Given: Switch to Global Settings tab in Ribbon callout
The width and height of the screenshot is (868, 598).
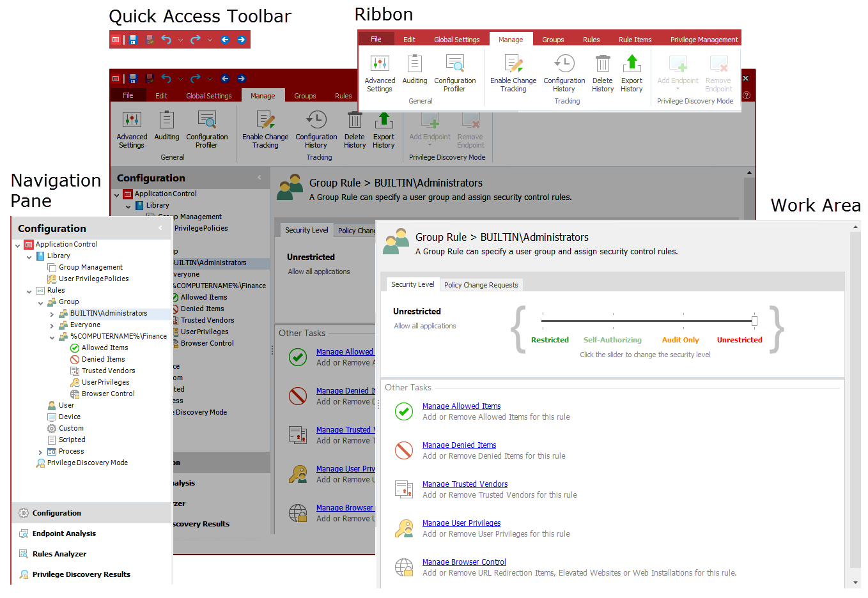Looking at the screenshot, I should coord(457,40).
